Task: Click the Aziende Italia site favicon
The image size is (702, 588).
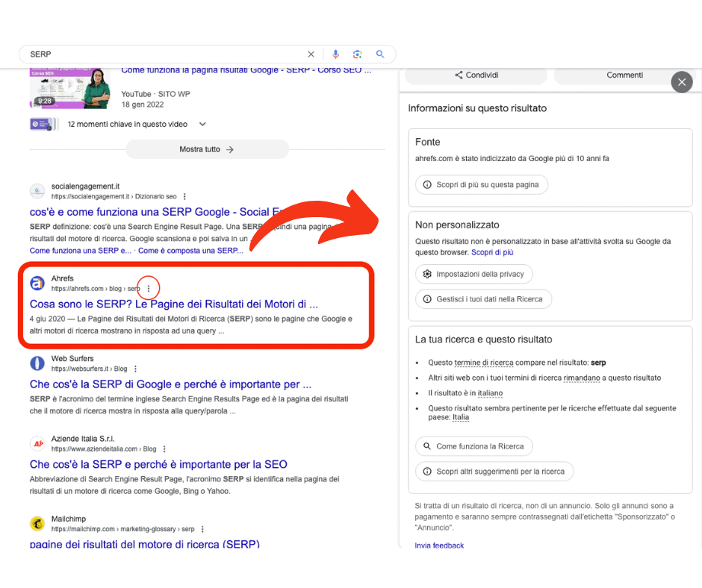Action: pyautogui.click(x=37, y=443)
